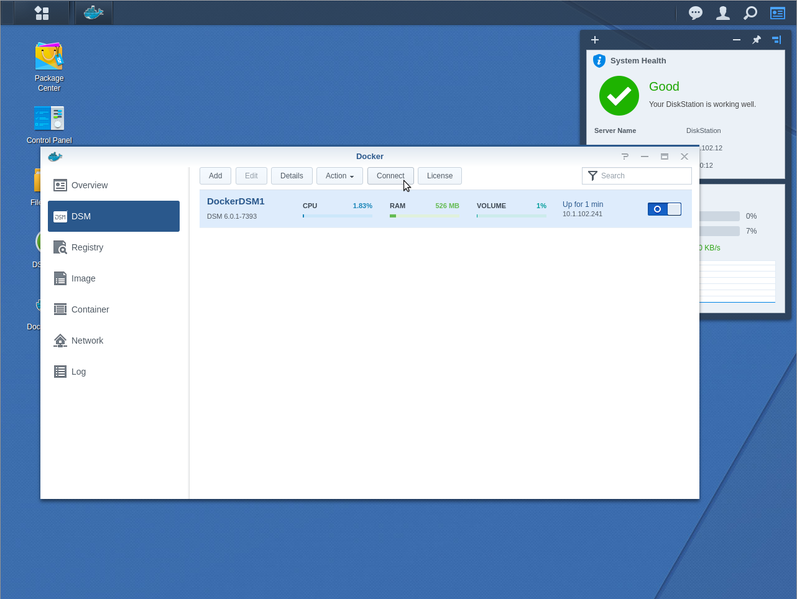
Task: Maximize the Docker window
Action: [x=664, y=157]
